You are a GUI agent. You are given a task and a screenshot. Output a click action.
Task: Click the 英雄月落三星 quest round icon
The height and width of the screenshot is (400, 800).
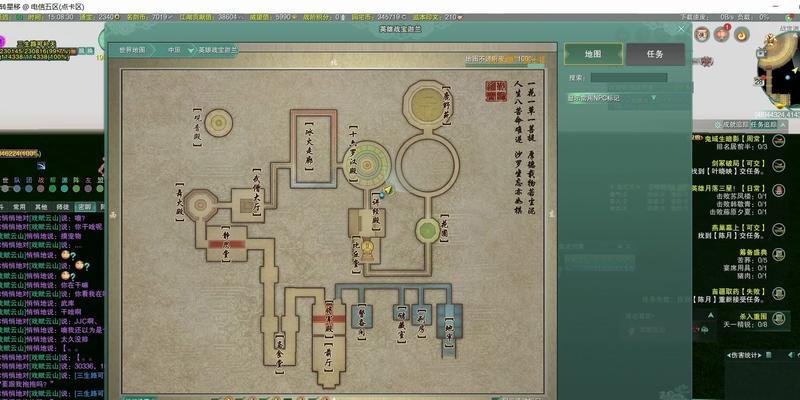pos(778,190)
